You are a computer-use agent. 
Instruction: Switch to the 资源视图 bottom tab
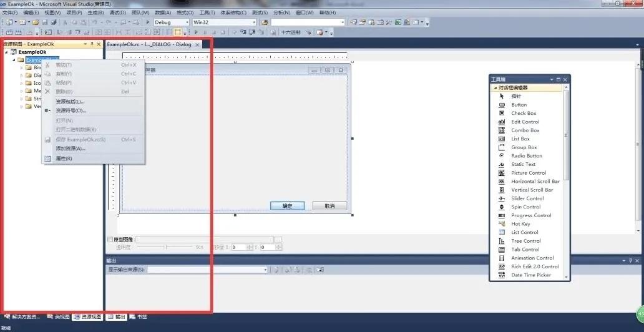(x=87, y=317)
